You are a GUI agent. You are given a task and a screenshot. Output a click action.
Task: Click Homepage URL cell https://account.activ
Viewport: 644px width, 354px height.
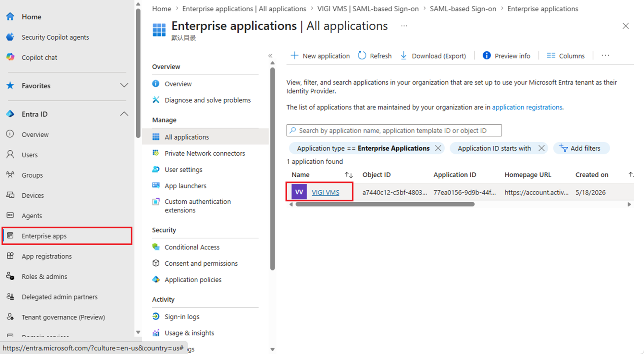[536, 192]
